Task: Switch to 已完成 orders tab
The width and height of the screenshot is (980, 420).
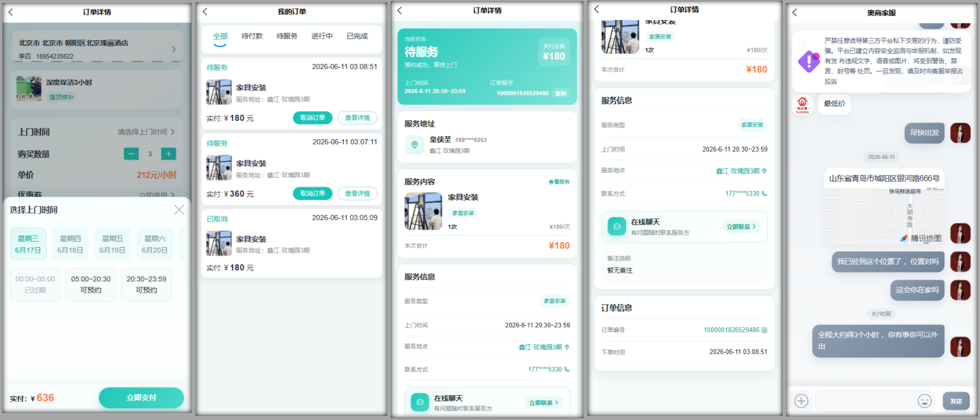Action: pyautogui.click(x=357, y=36)
